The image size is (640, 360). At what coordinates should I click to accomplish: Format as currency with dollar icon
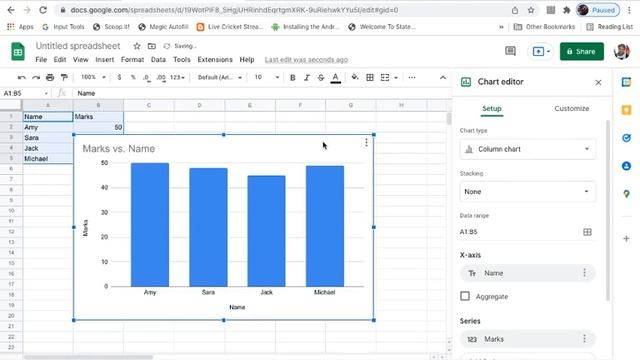tap(119, 77)
